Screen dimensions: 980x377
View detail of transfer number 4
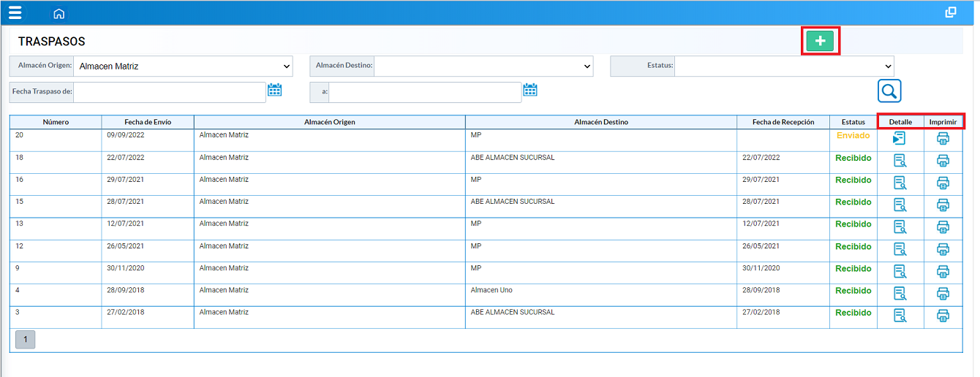pos(900,293)
